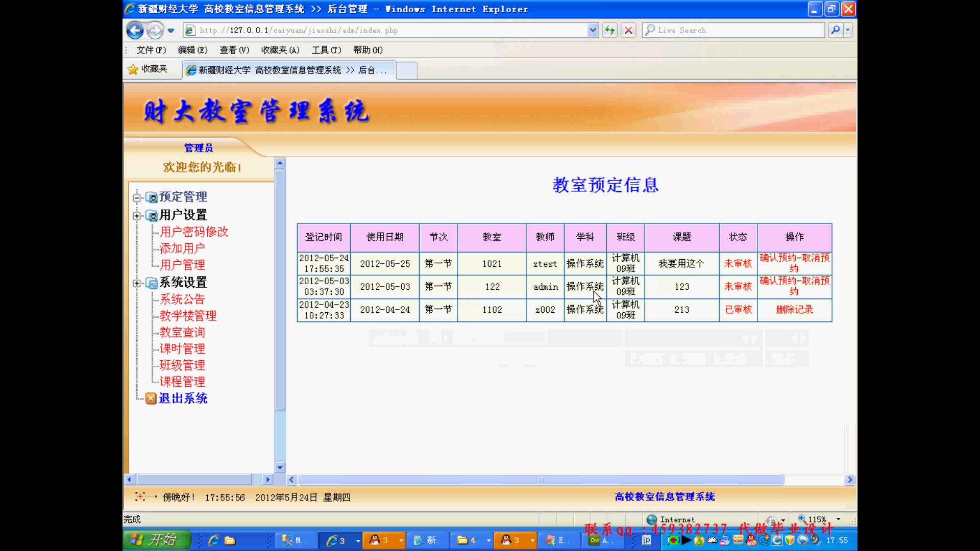Click the 退出系统 red X icon
The image size is (980, 551).
tap(151, 398)
